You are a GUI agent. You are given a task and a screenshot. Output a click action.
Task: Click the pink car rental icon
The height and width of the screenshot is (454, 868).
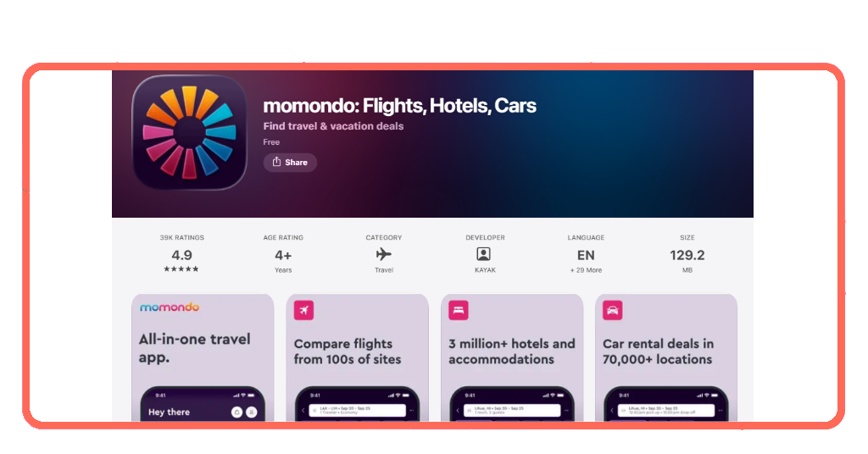point(612,310)
